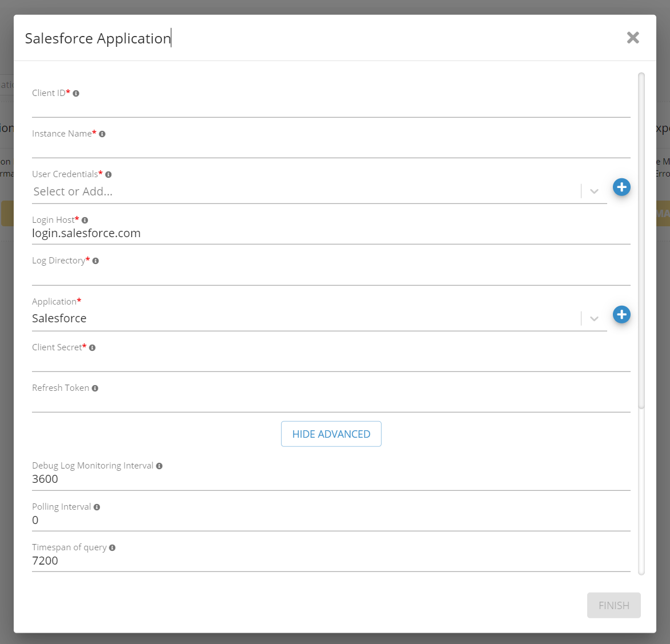View the Log Directory info icon
This screenshot has height=644, width=670.
click(x=96, y=261)
